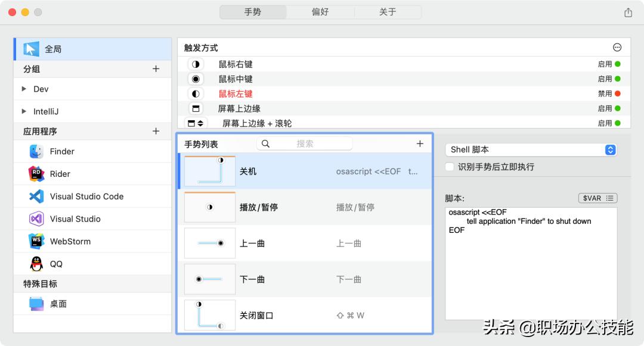The height and width of the screenshot is (346, 644).
Task: Open Visual Studio Code gesture settings
Action: [36, 196]
